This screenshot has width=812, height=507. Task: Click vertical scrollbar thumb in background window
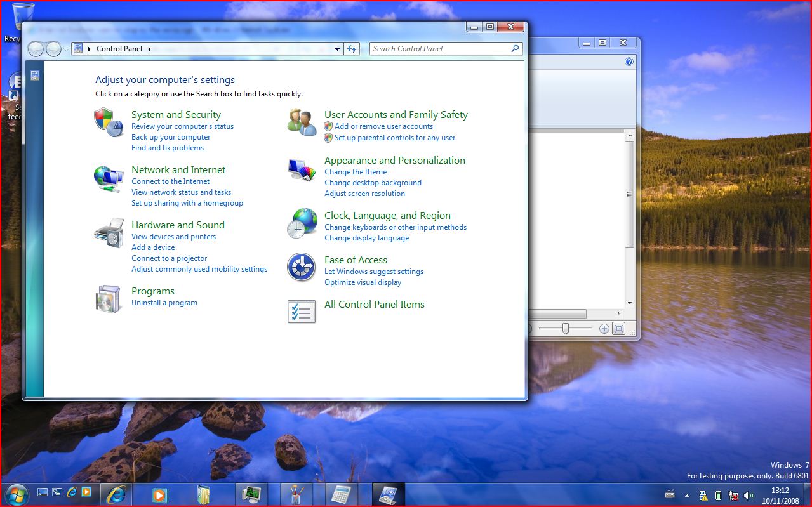pyautogui.click(x=629, y=194)
